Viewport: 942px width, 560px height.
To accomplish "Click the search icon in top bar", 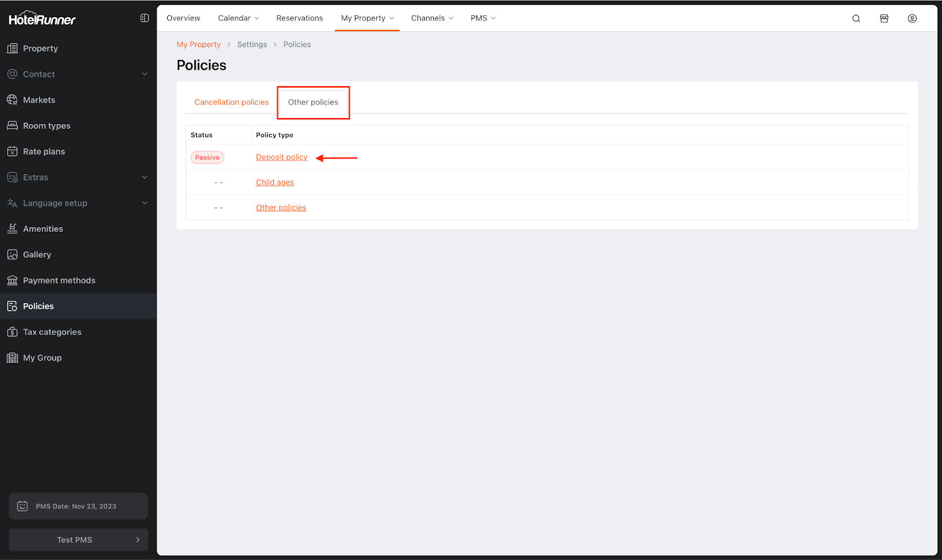I will pos(856,18).
